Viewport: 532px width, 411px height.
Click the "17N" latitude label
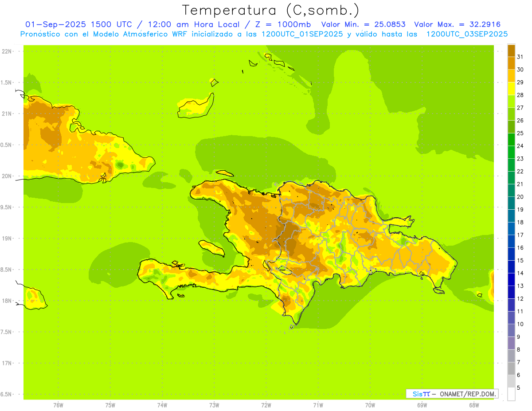[8, 363]
